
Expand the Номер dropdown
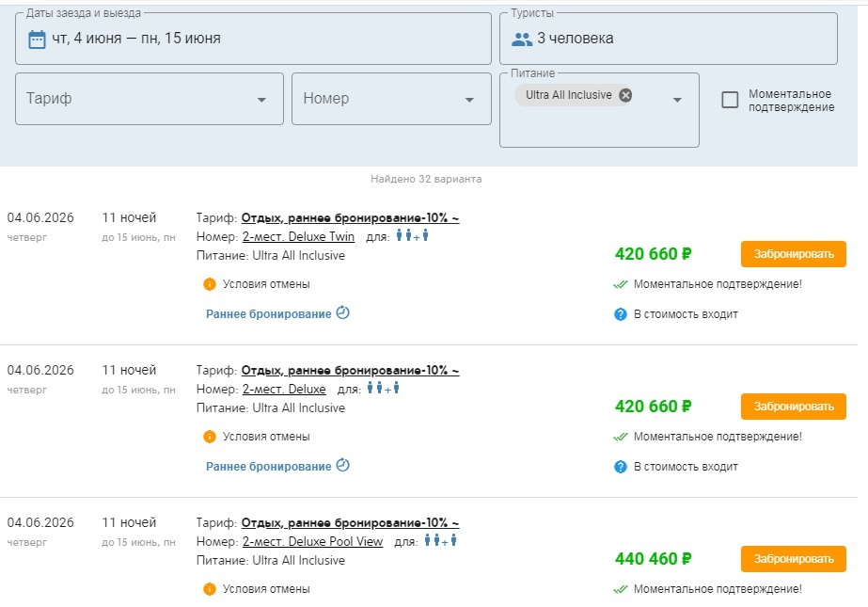click(x=391, y=99)
